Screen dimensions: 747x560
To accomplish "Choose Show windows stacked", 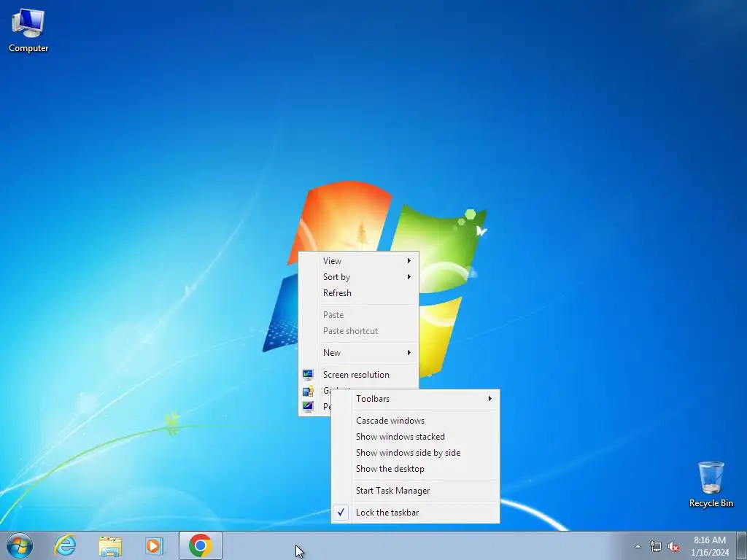I will click(415, 437).
